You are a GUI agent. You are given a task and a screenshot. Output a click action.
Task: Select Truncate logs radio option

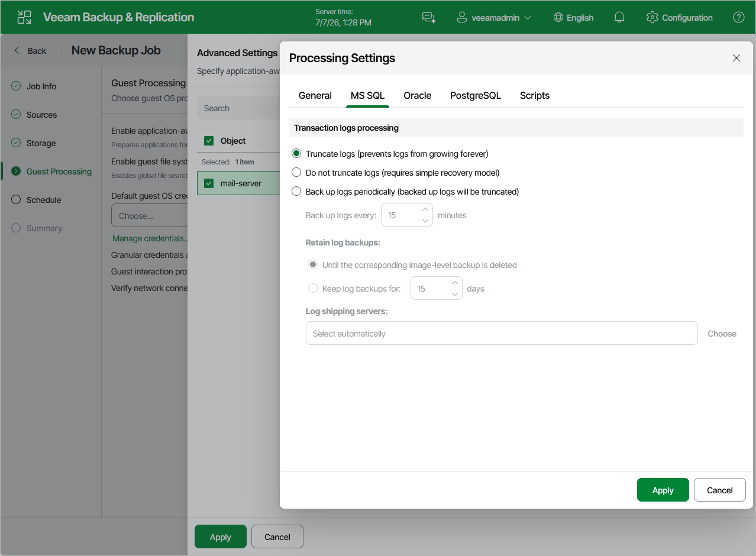(296, 154)
